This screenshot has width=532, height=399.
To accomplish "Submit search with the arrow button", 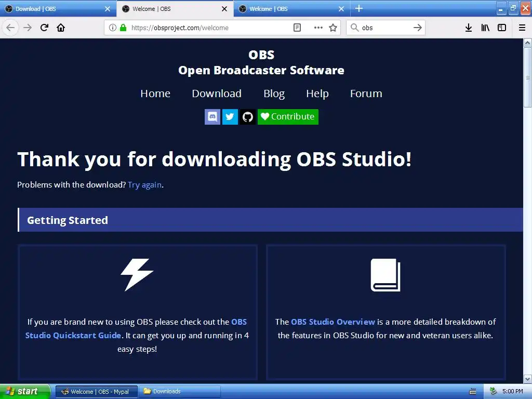I will [x=417, y=28].
